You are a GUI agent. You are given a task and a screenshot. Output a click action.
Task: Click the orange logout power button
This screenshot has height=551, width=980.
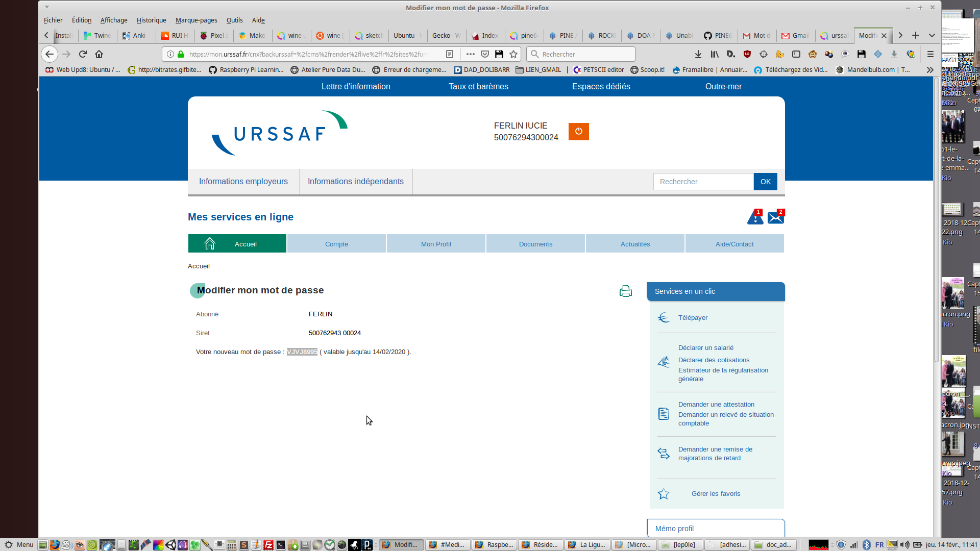[578, 132]
